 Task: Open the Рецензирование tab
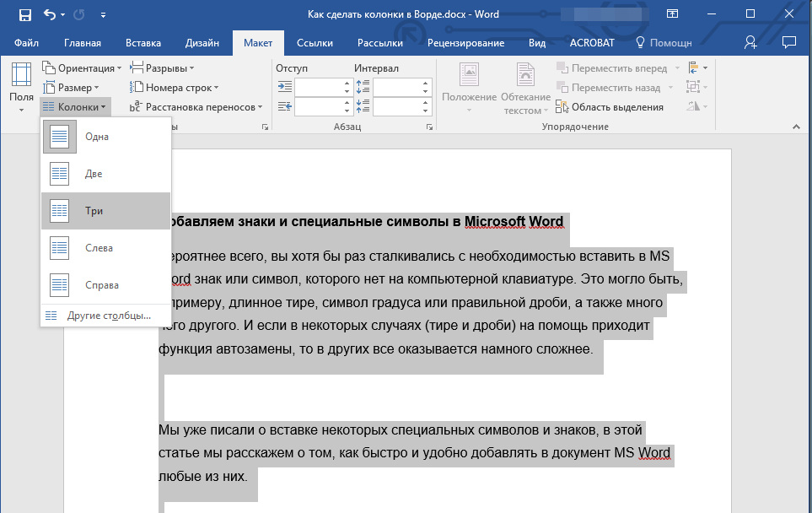tap(465, 43)
